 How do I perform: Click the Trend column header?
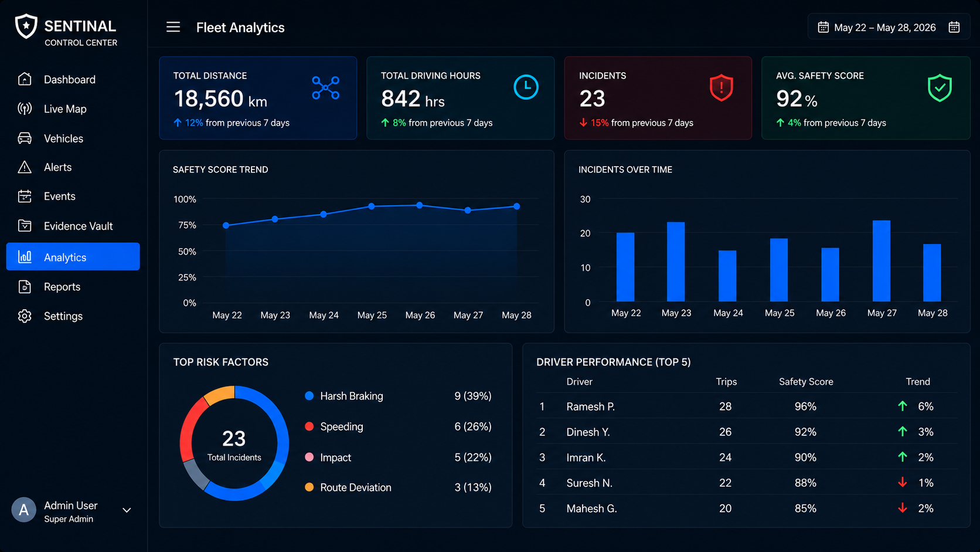point(918,381)
